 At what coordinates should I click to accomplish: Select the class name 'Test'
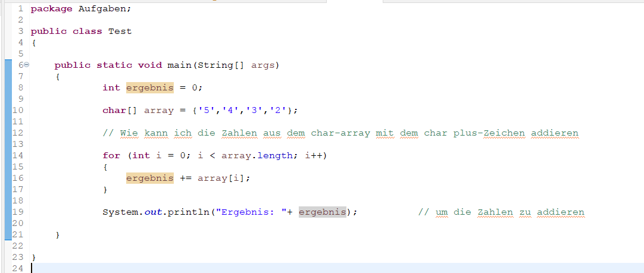click(120, 31)
